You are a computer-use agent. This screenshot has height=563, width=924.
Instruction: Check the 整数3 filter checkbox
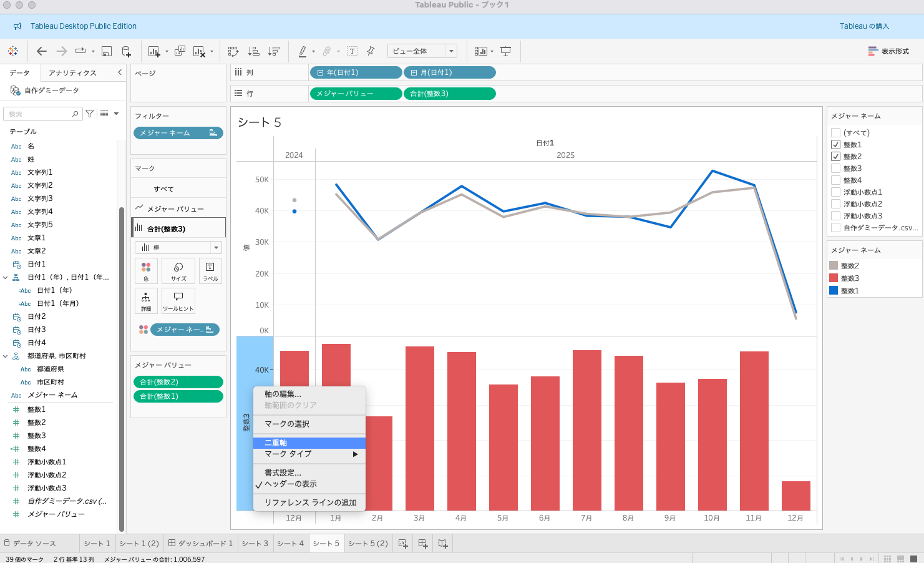(x=835, y=169)
